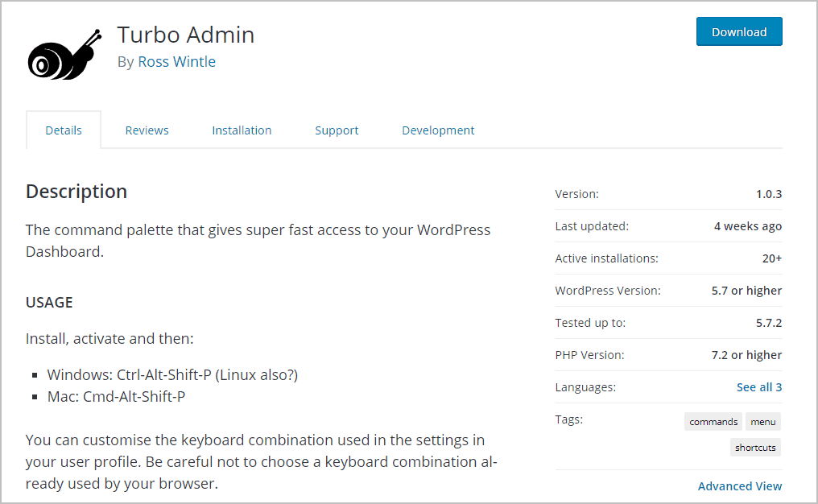Viewport: 818px width, 504px height.
Task: View the Development tab
Action: point(438,130)
